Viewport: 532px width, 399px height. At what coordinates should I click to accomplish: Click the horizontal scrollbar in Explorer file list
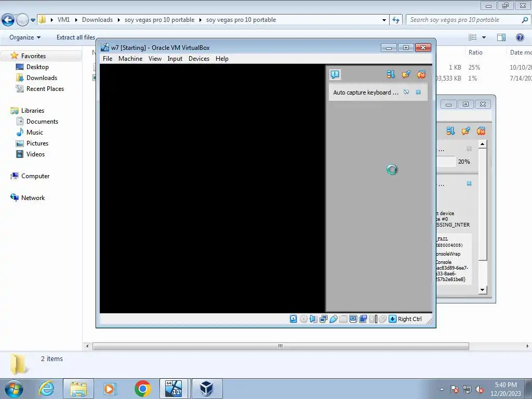click(281, 346)
